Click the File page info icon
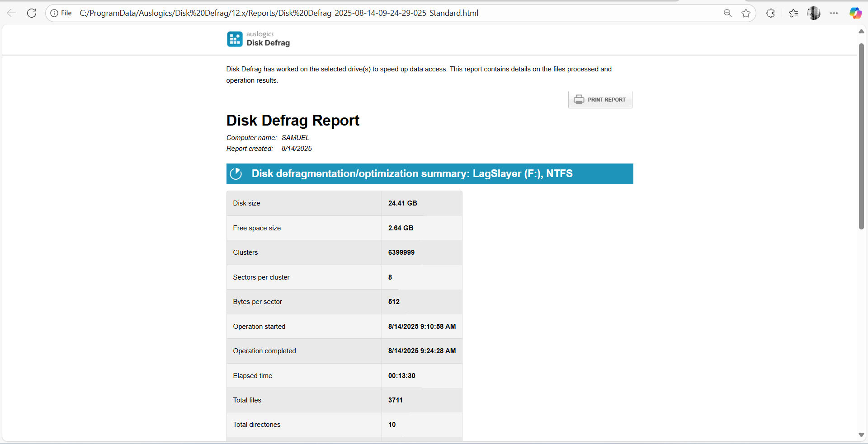The width and height of the screenshot is (868, 444). 55,13
